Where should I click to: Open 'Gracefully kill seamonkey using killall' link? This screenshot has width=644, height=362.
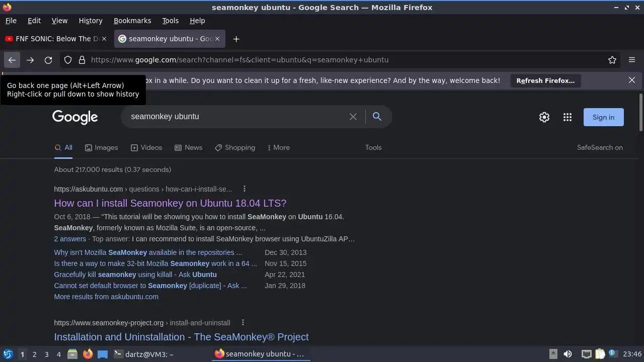(x=135, y=275)
